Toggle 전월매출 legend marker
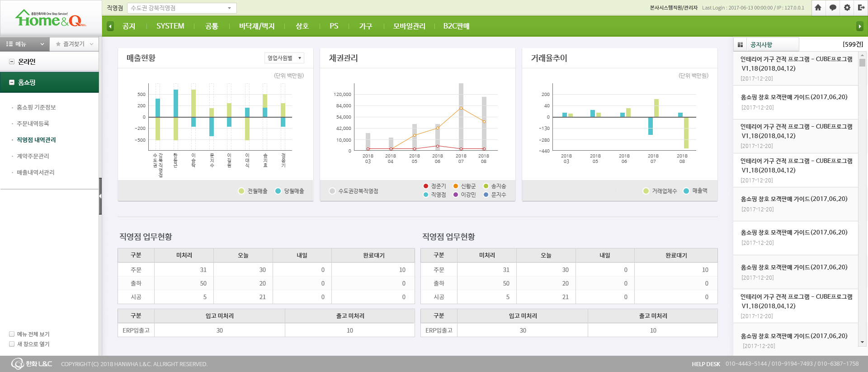 pos(241,191)
